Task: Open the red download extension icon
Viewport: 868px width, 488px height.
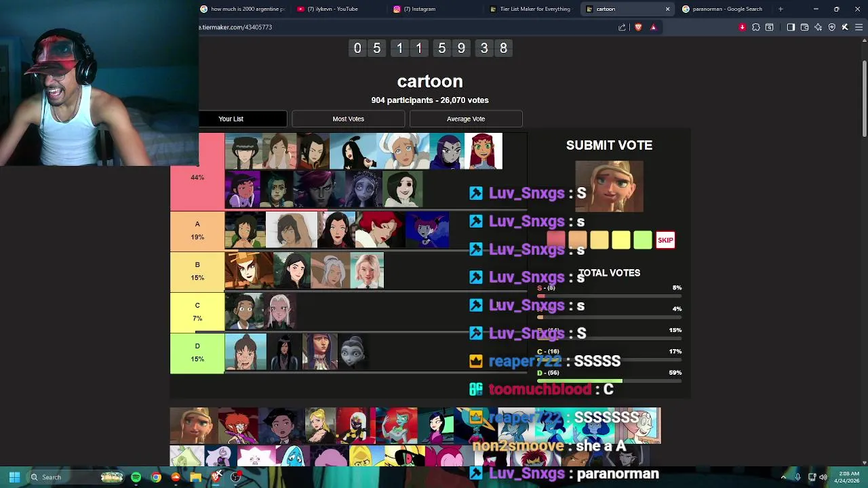Action: 742,27
